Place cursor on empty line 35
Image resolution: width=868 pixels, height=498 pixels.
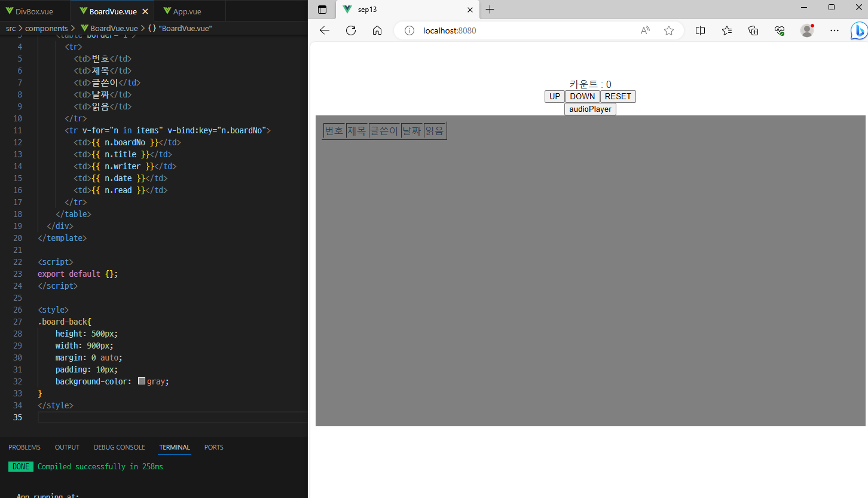pos(172,417)
